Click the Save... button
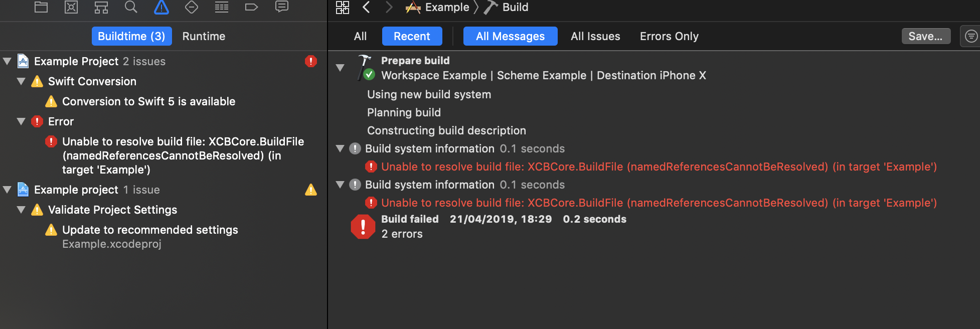This screenshot has width=980, height=329. (925, 36)
